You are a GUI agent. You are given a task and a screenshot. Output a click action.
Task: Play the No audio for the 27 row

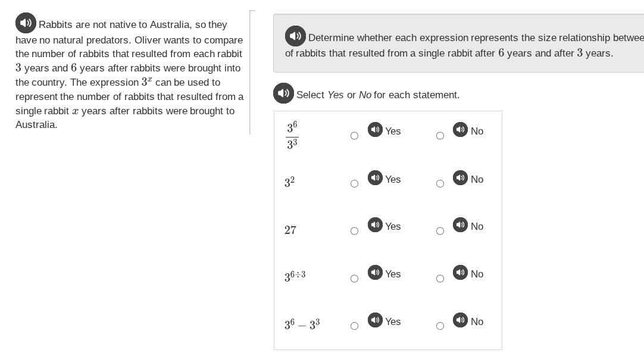(460, 224)
